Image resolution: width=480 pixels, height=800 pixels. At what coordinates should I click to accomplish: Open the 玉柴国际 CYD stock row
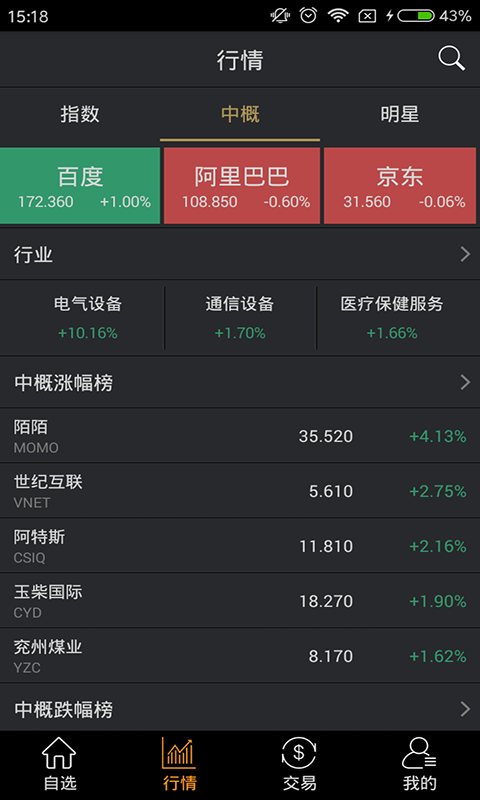(x=240, y=601)
